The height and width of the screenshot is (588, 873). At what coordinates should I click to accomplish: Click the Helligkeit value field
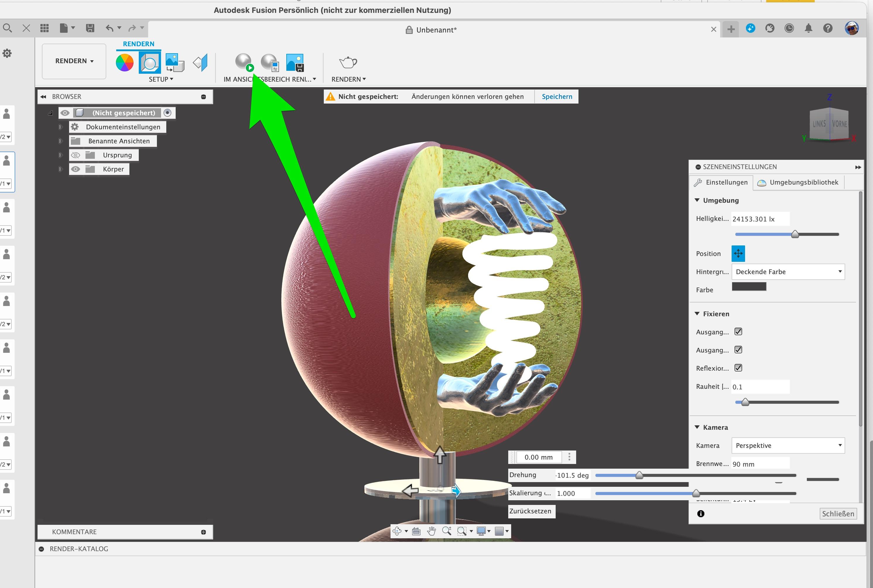(x=760, y=219)
